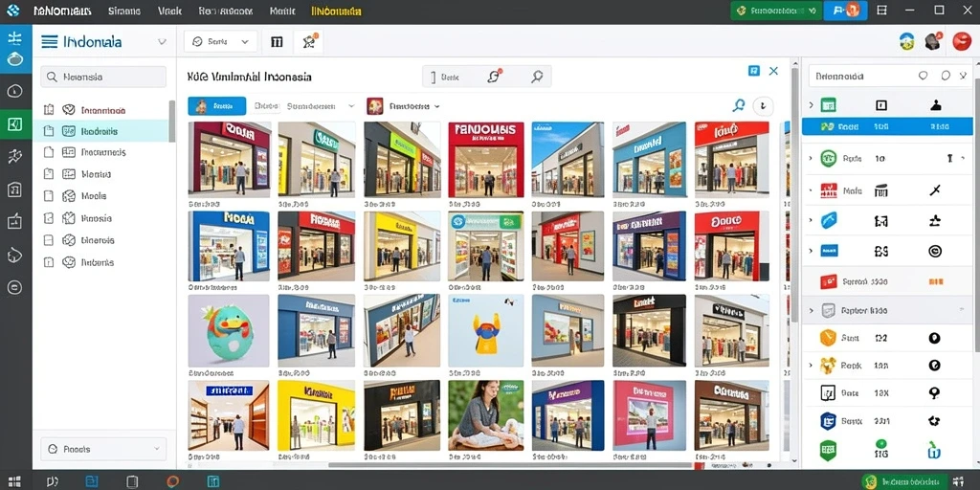
Task: Expand the gray 'Repter' row in the right panel
Action: pos(812,310)
